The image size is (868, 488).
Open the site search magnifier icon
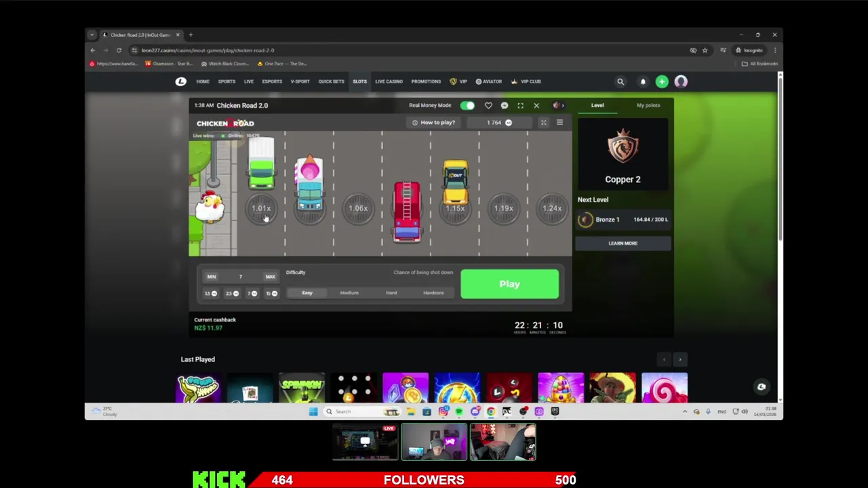pyautogui.click(x=620, y=81)
